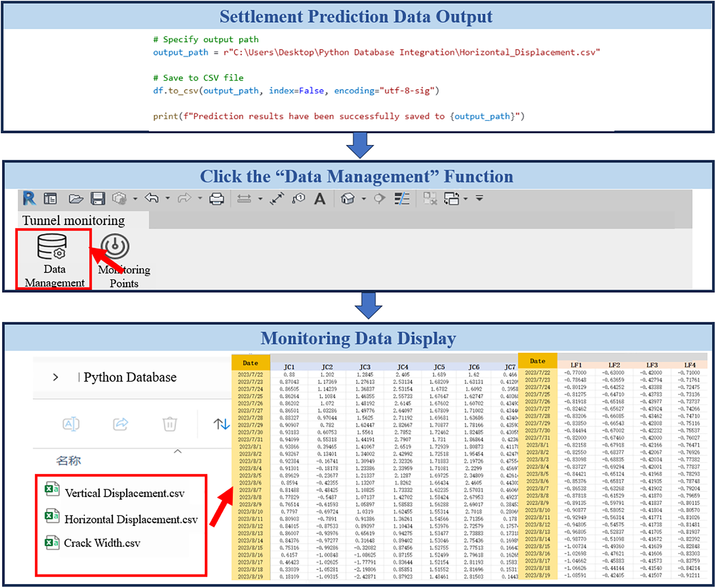
Task: Open the Vertical Displacement.csv file
Action: (x=124, y=493)
